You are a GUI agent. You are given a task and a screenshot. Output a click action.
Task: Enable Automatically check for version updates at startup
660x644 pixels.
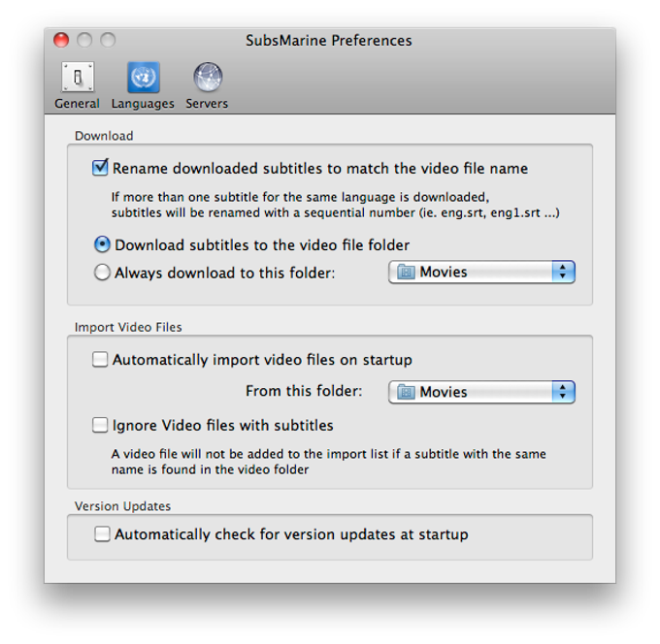point(102,533)
